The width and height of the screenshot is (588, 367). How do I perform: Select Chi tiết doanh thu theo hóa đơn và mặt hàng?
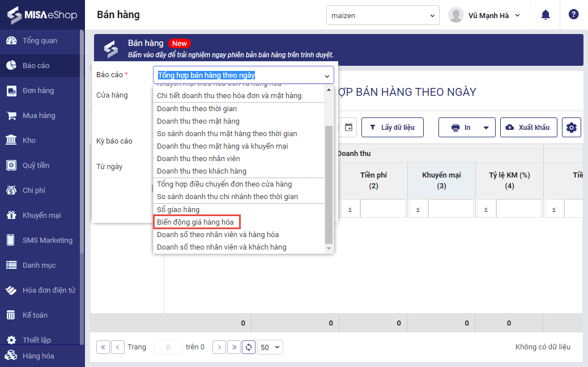coord(229,95)
